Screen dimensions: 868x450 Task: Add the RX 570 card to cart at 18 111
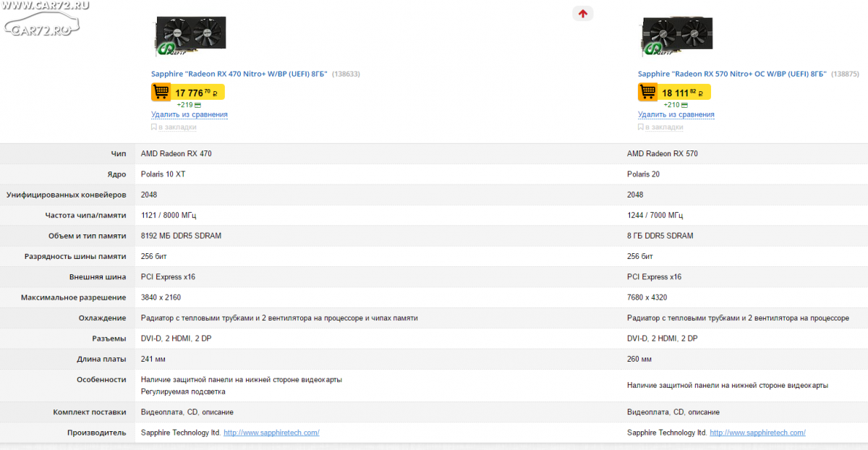(674, 92)
